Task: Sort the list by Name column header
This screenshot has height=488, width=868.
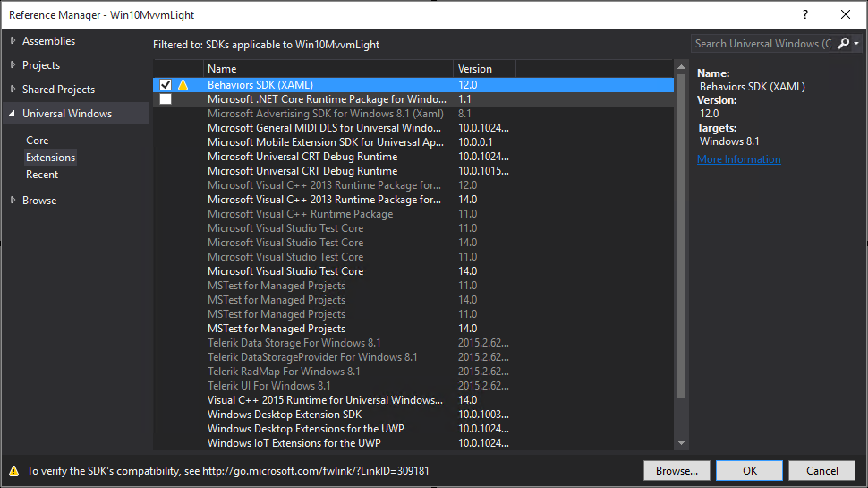Action: (328, 69)
